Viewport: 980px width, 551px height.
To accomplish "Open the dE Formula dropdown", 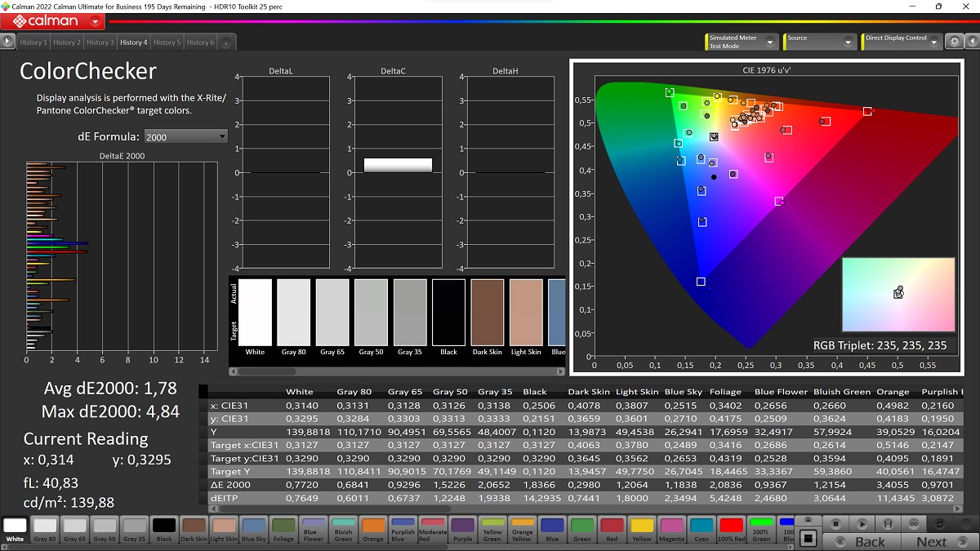I will pos(185,136).
